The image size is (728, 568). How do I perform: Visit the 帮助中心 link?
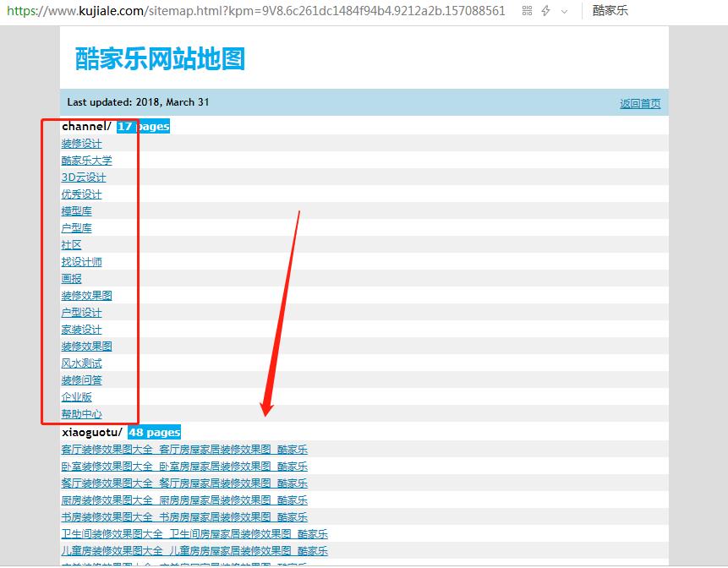tap(82, 414)
